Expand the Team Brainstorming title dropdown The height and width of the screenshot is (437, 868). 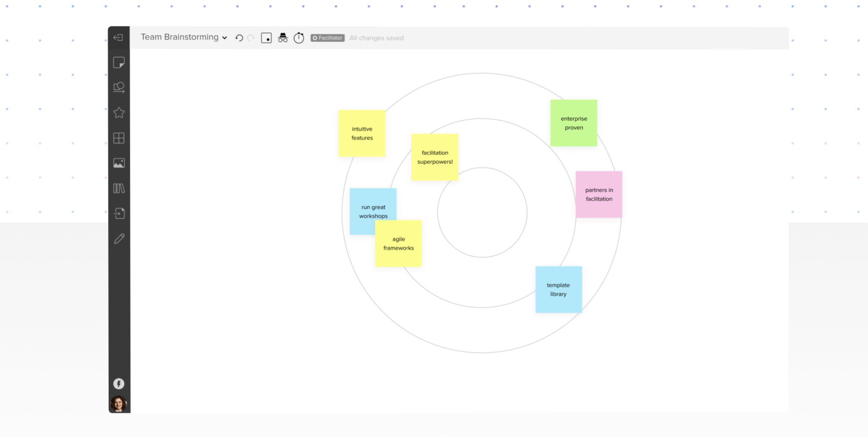(x=225, y=37)
